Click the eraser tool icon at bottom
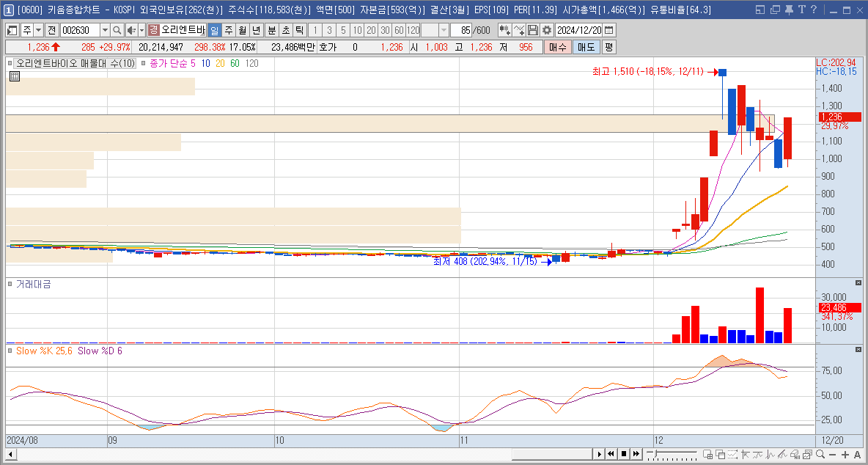868x465 pixels. tap(795, 455)
